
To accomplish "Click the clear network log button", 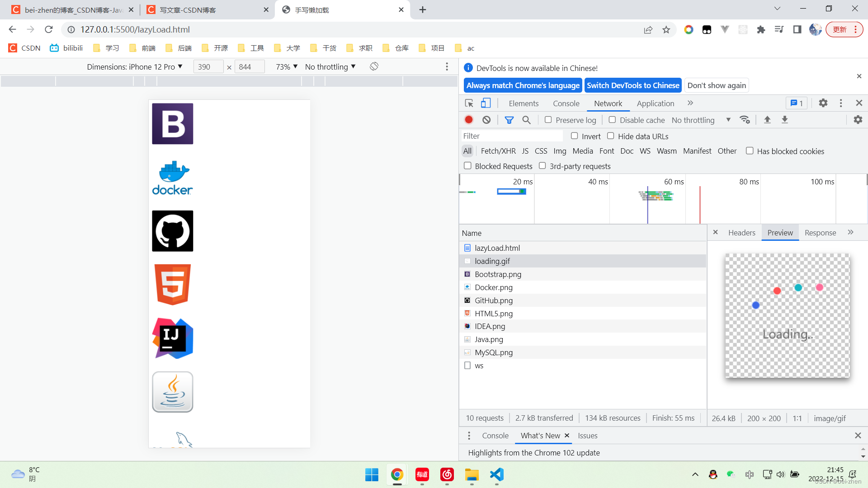I will coord(487,120).
